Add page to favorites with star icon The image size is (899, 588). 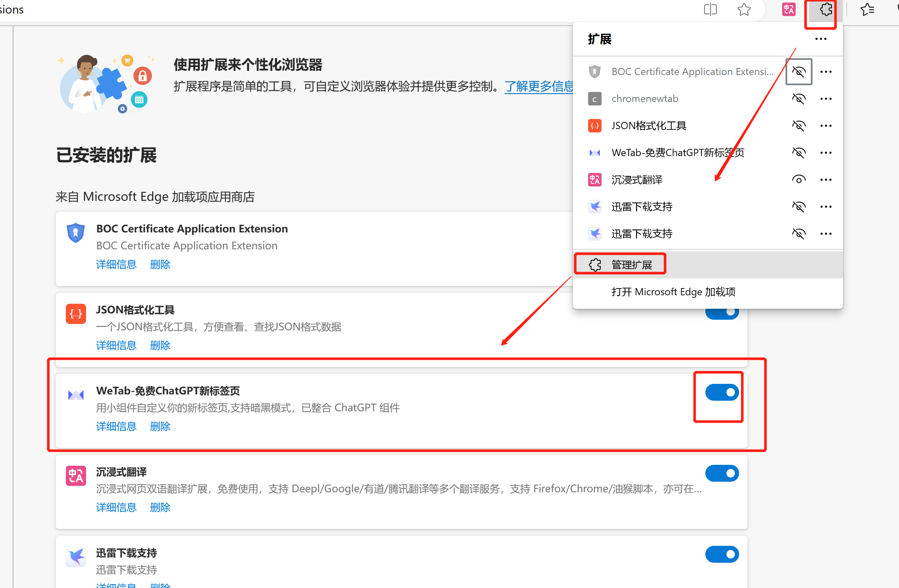click(x=744, y=9)
